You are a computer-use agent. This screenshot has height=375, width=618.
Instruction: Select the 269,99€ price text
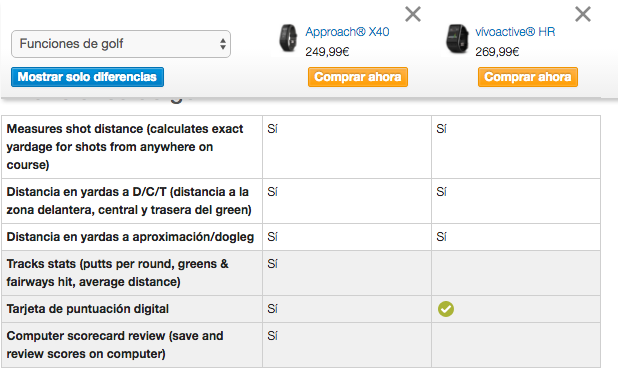tap(497, 52)
